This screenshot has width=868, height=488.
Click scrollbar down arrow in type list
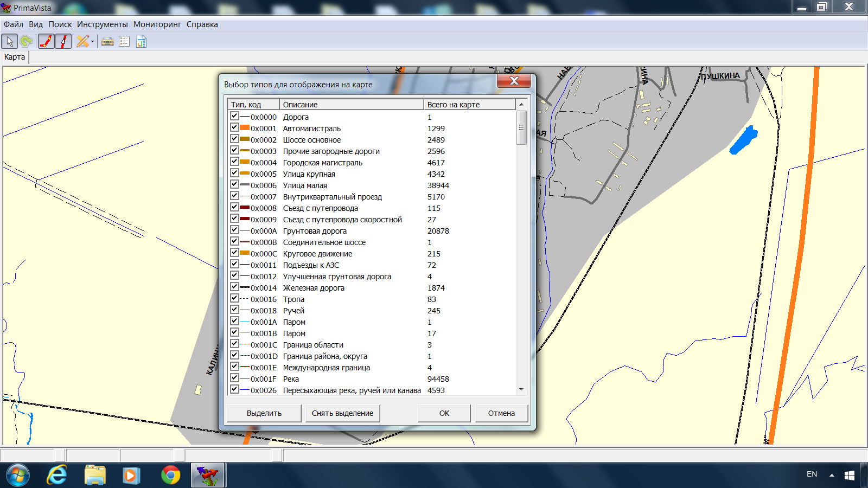click(x=521, y=389)
